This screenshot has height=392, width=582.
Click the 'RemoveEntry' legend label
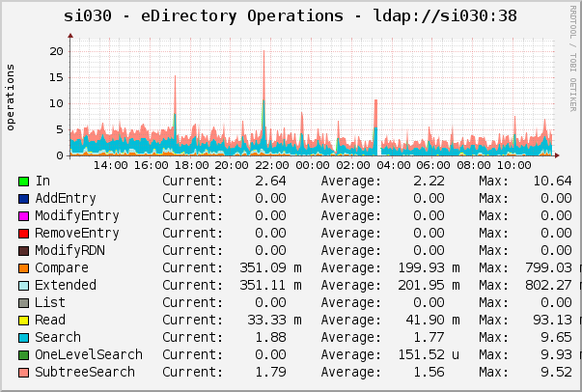coord(77,233)
